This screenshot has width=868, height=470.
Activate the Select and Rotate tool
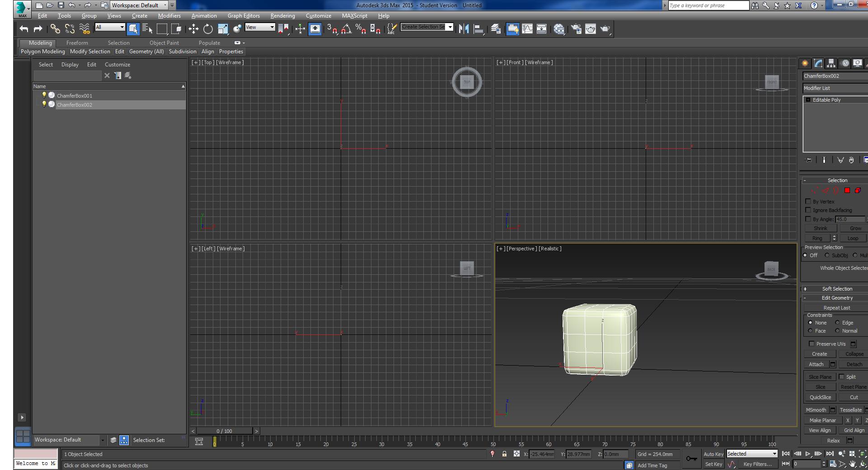click(208, 29)
